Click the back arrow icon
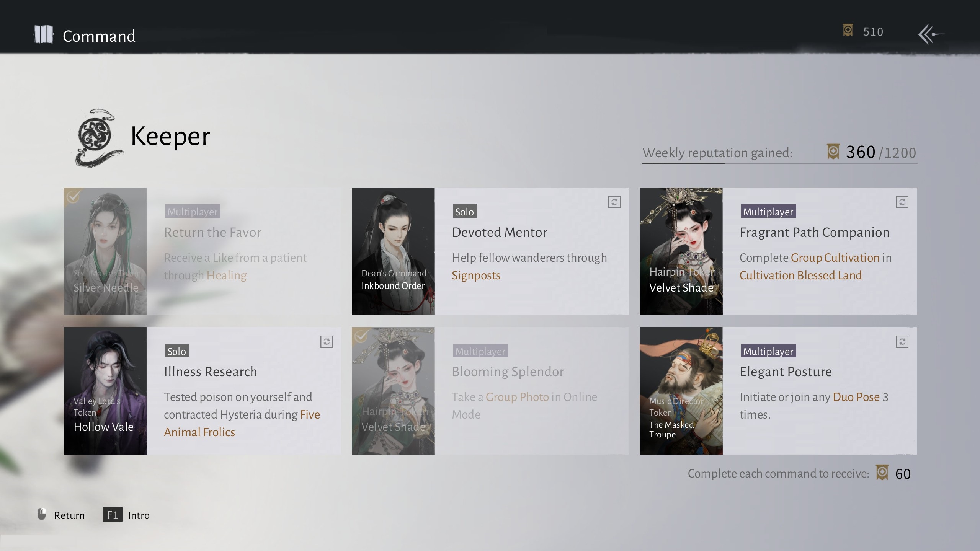The image size is (980, 551). [931, 34]
